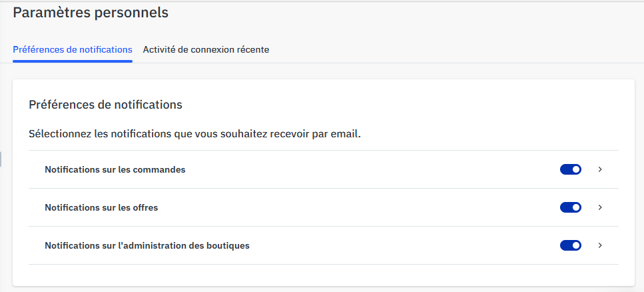Click the Paramètres personnels page title
The image size is (644, 292).
point(91,12)
